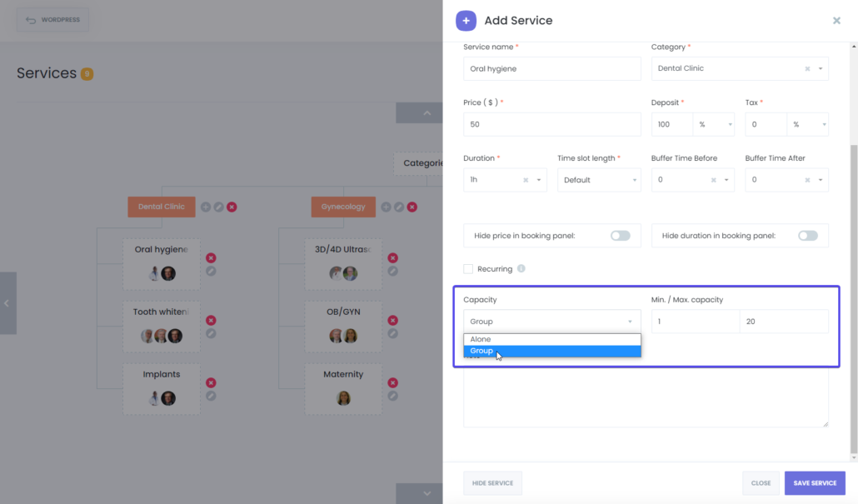Select the Gynecology category box
858x504 pixels.
tap(343, 207)
